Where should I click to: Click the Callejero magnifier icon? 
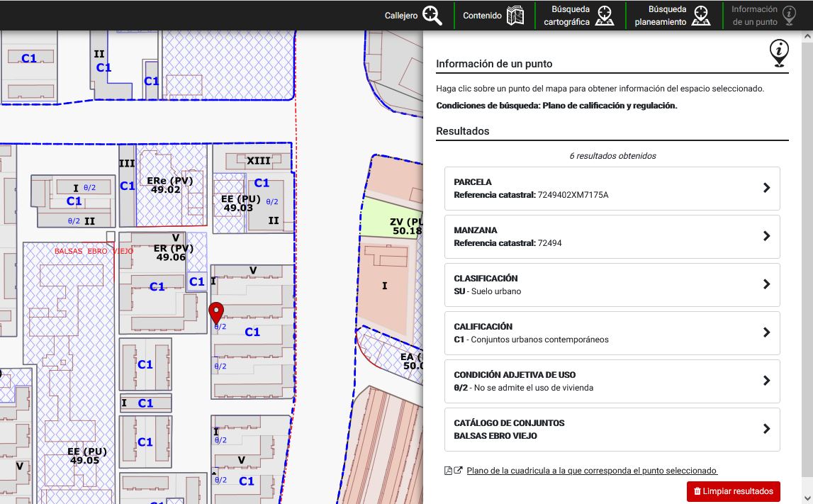432,15
